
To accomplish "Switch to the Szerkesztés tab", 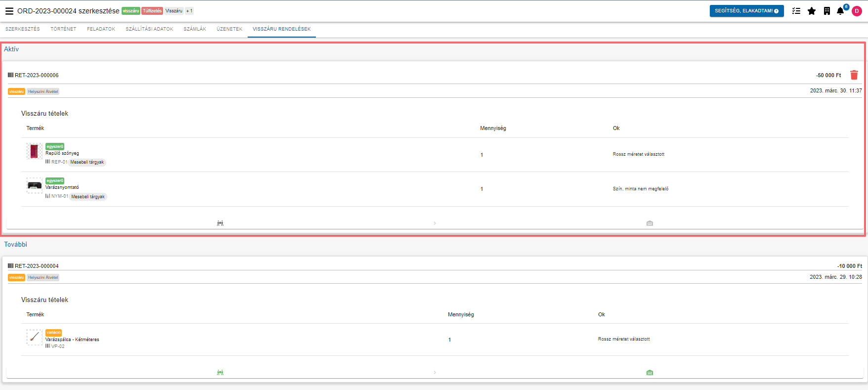I will (23, 29).
